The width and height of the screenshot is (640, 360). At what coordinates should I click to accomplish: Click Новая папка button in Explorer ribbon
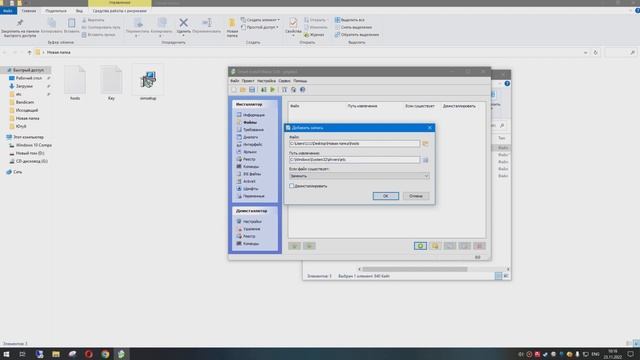(232, 28)
